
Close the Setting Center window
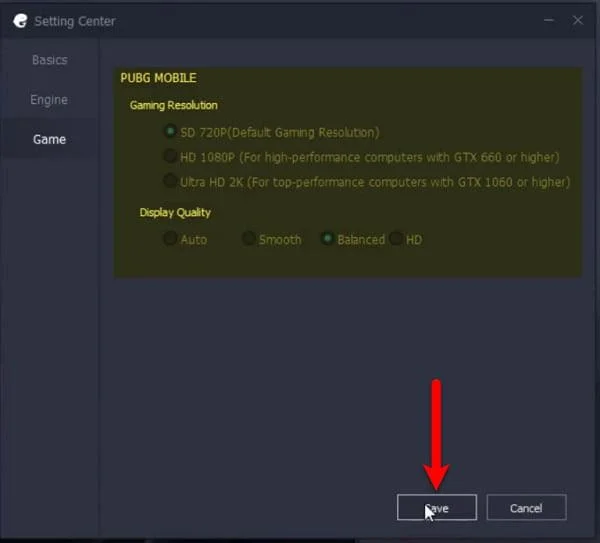click(578, 20)
